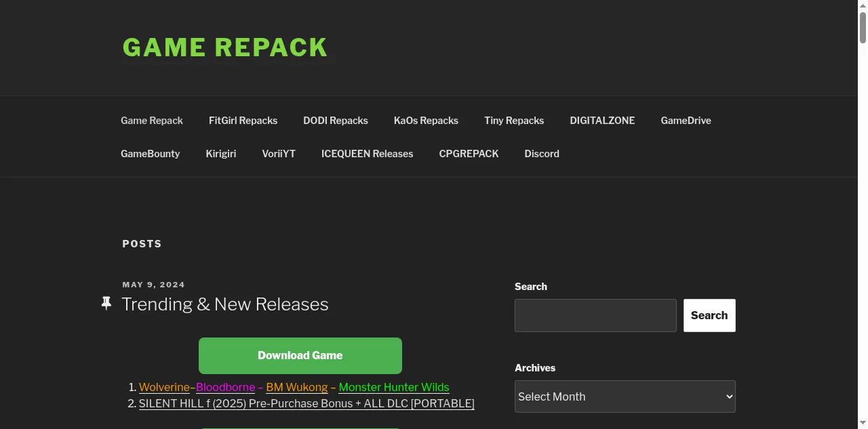Open the Trending & New Releases post

click(x=225, y=304)
